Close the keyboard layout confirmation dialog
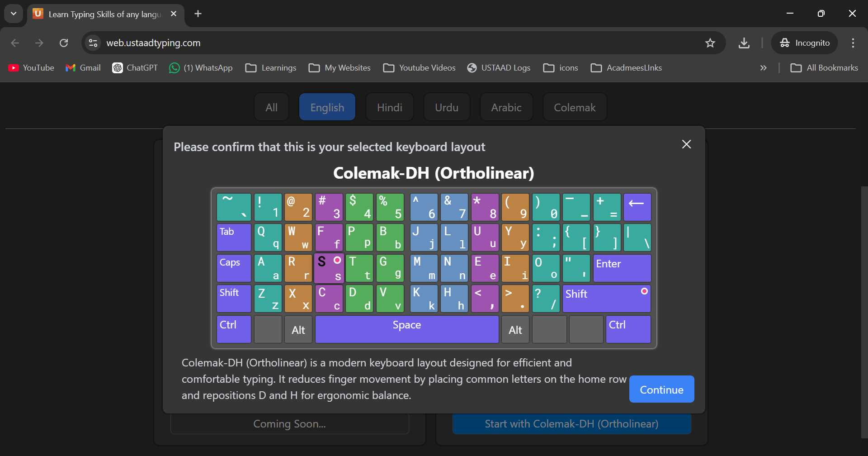Viewport: 868px width, 456px height. tap(686, 144)
